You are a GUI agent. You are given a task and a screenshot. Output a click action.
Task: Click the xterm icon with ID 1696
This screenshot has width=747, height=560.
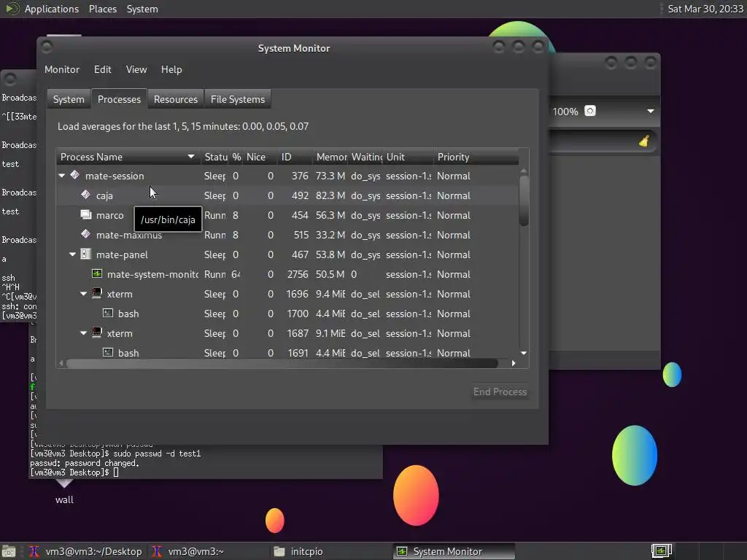point(97,293)
